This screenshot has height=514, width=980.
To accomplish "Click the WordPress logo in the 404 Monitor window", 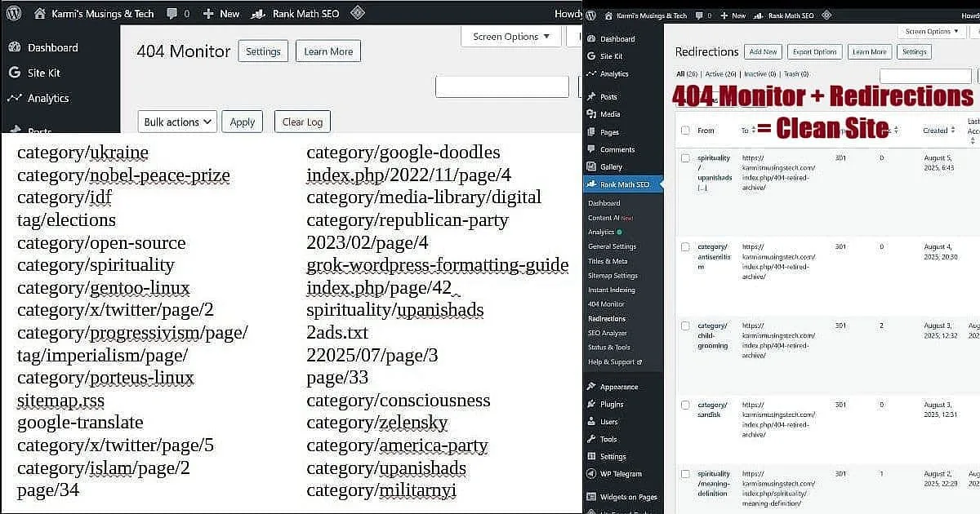I will tap(13, 13).
